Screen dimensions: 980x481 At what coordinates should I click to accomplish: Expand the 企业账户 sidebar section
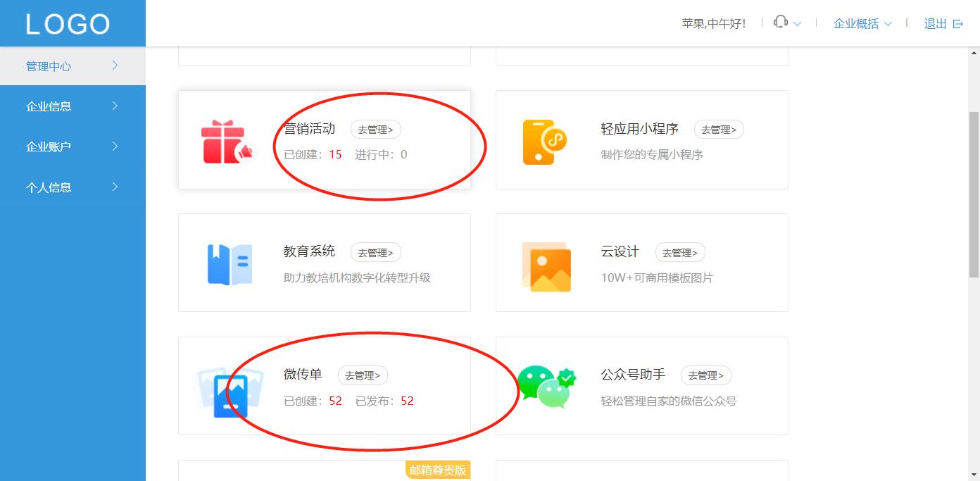[47, 146]
